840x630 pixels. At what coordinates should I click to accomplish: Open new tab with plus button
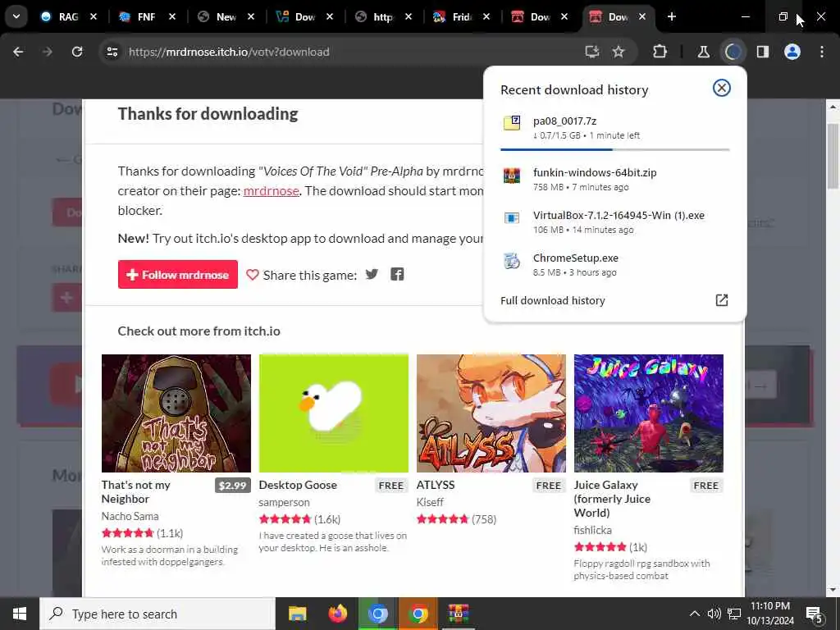pyautogui.click(x=672, y=16)
